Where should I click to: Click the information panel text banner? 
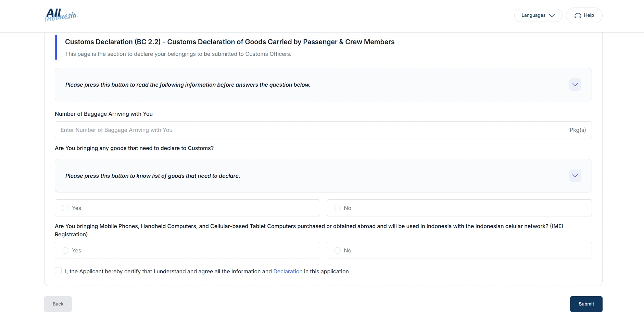pos(188,85)
